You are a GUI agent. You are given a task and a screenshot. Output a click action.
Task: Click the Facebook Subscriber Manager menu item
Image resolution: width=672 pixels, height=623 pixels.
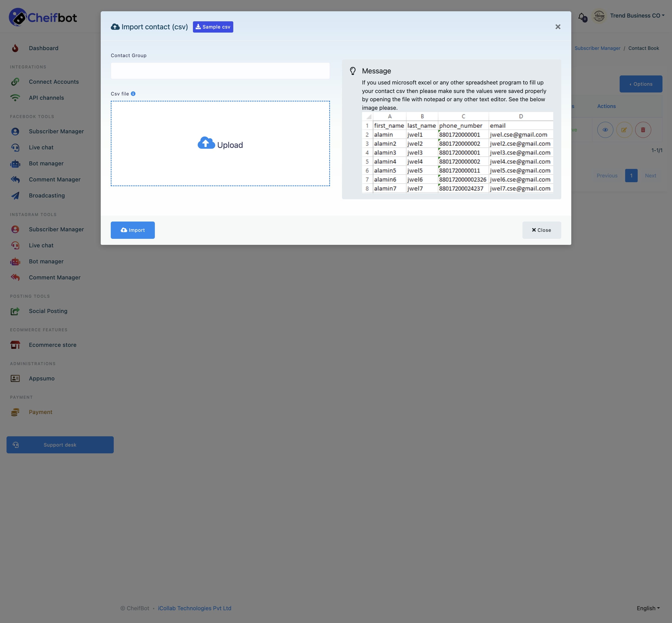tap(56, 131)
